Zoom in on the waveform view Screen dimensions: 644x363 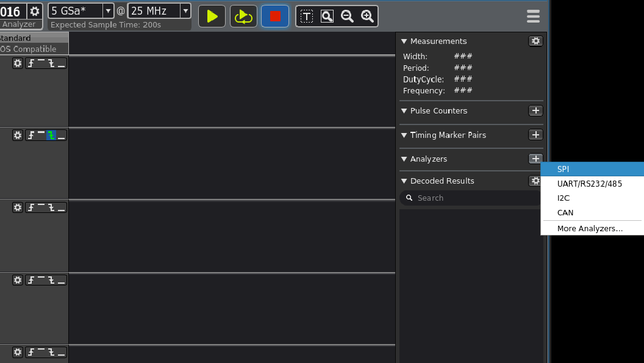click(367, 16)
